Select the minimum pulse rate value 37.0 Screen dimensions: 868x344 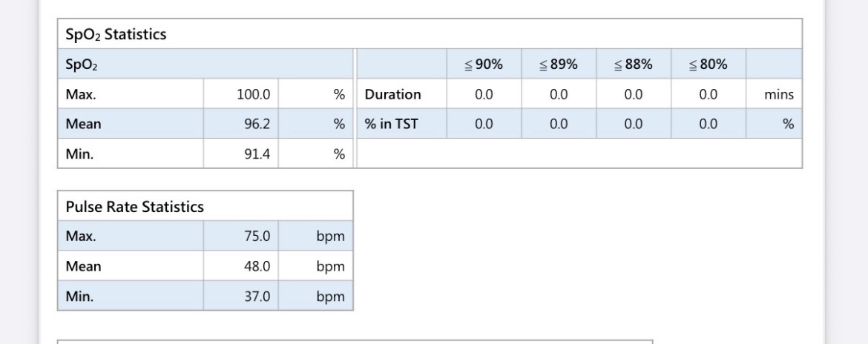point(257,297)
